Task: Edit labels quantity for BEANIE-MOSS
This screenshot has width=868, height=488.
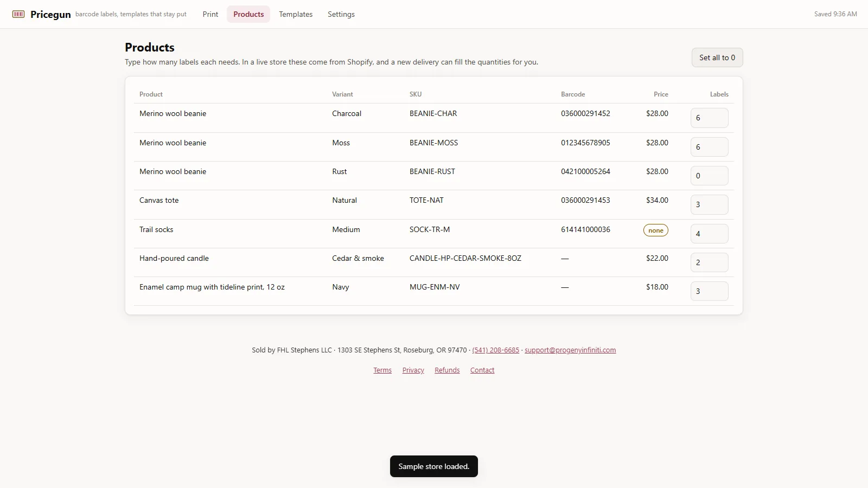Action: pos(710,147)
